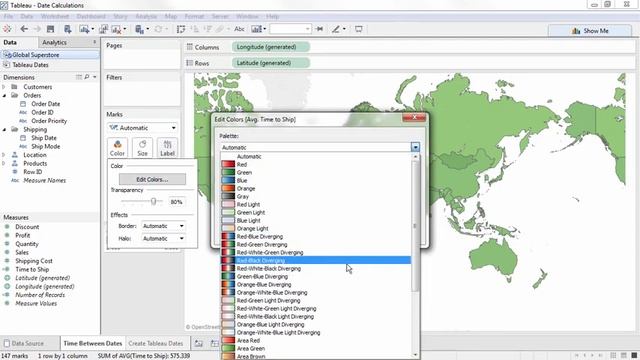Click the Fix axes pin icon

[x=320, y=29]
